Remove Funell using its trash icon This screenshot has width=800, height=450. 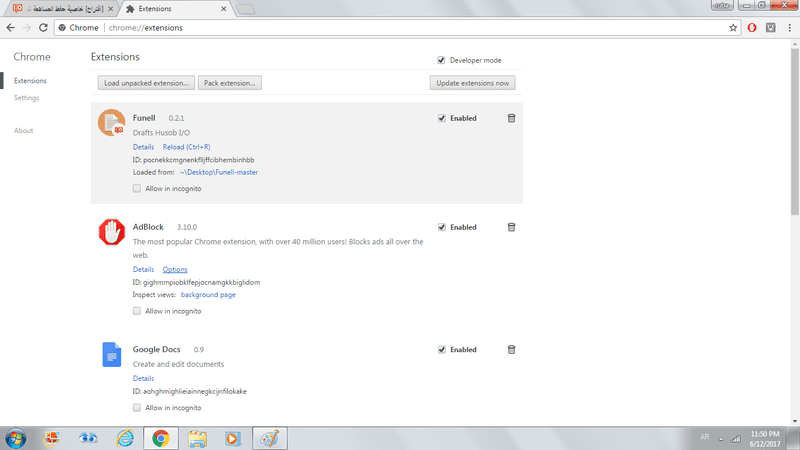(511, 118)
